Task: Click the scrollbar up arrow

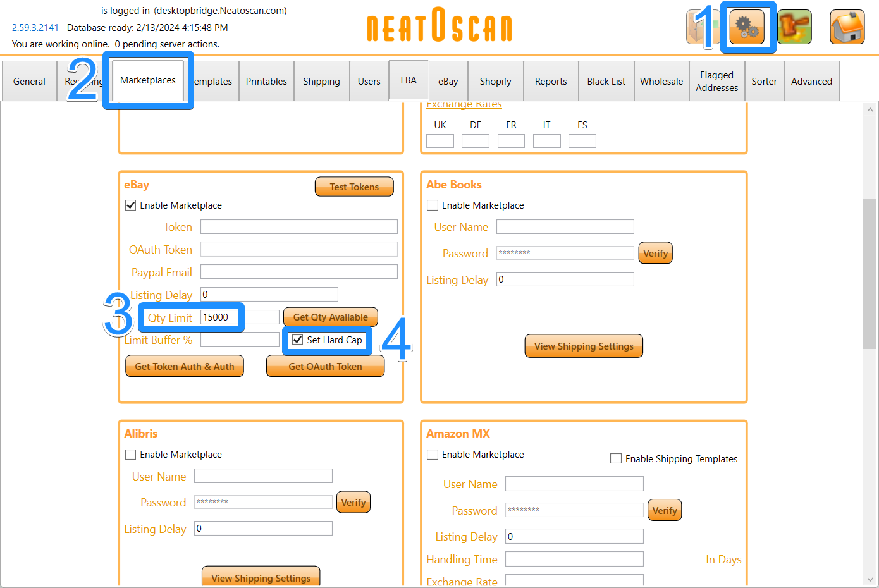Action: [x=870, y=110]
